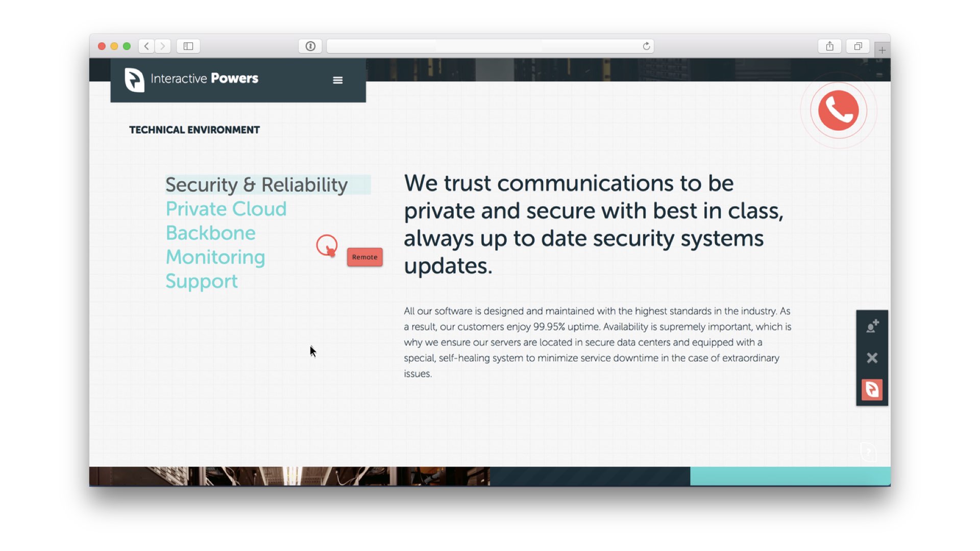Open the hamburger menu in header

[337, 80]
